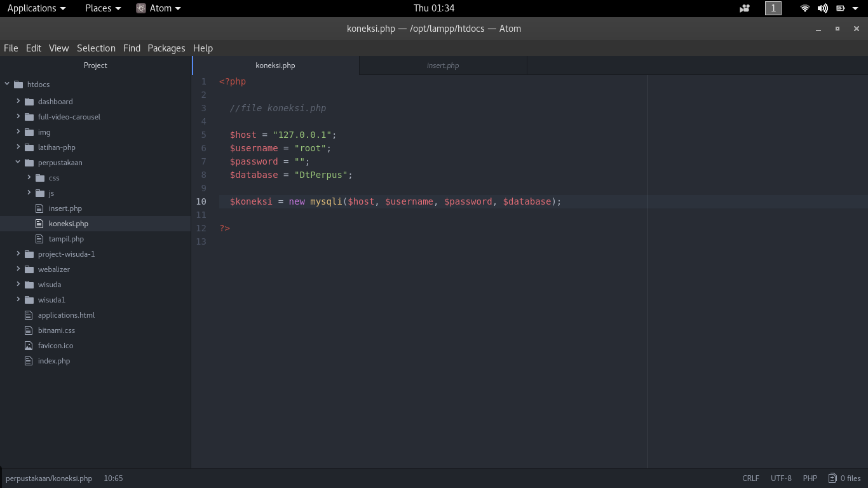Click the Git files icon in status bar
The width and height of the screenshot is (868, 488).
tap(832, 478)
